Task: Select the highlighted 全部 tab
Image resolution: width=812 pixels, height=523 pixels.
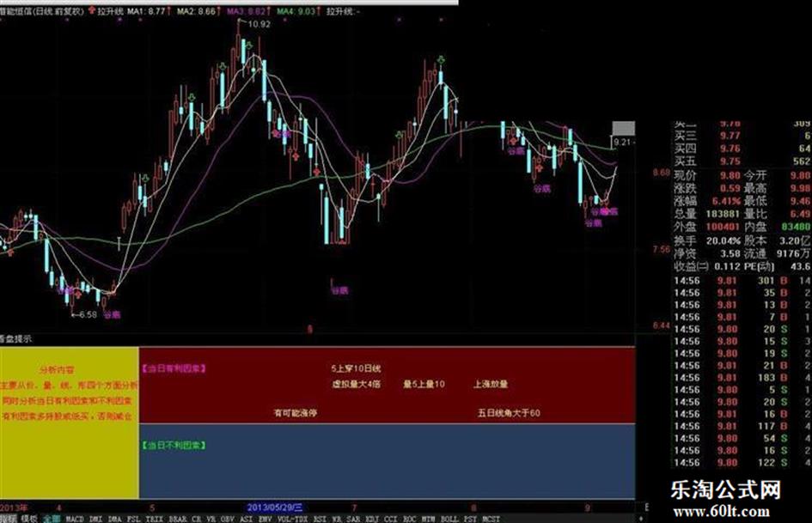Action: point(52,519)
